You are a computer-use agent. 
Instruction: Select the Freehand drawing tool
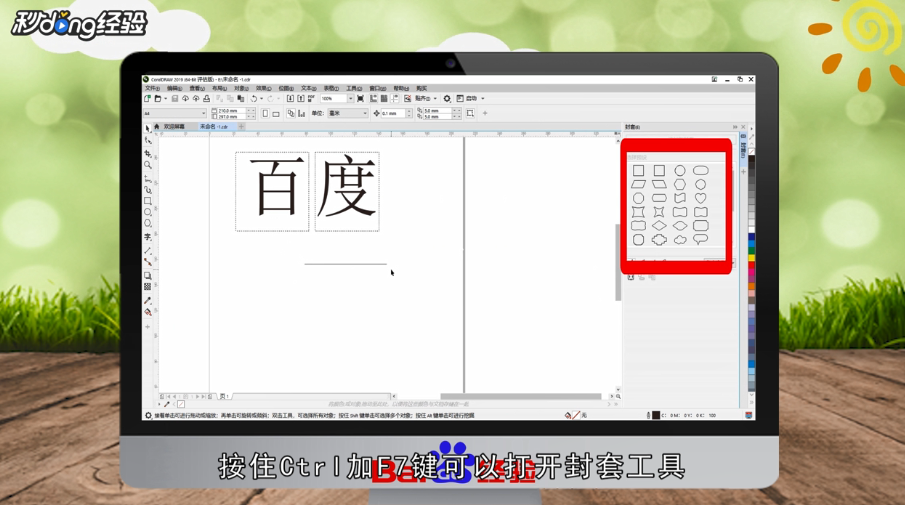(x=148, y=178)
